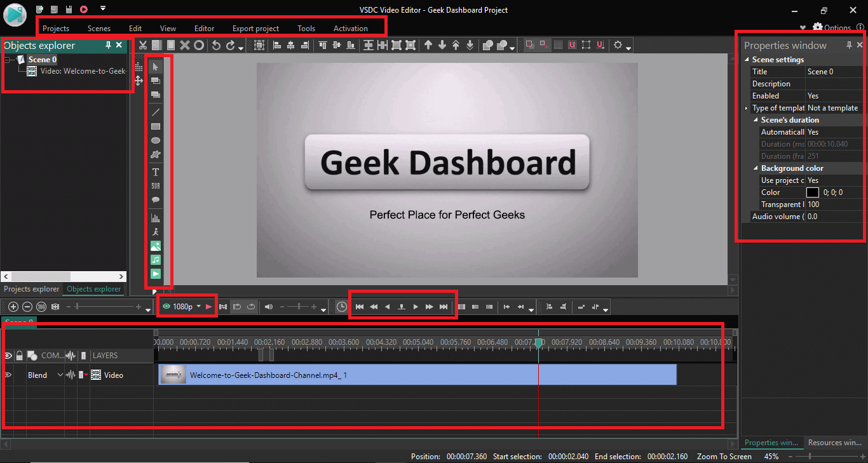Select the Add Audio tool
This screenshot has width=868, height=463.
point(156,259)
